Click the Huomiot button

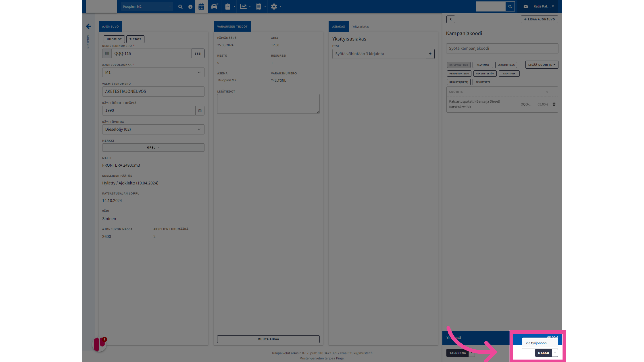click(114, 39)
